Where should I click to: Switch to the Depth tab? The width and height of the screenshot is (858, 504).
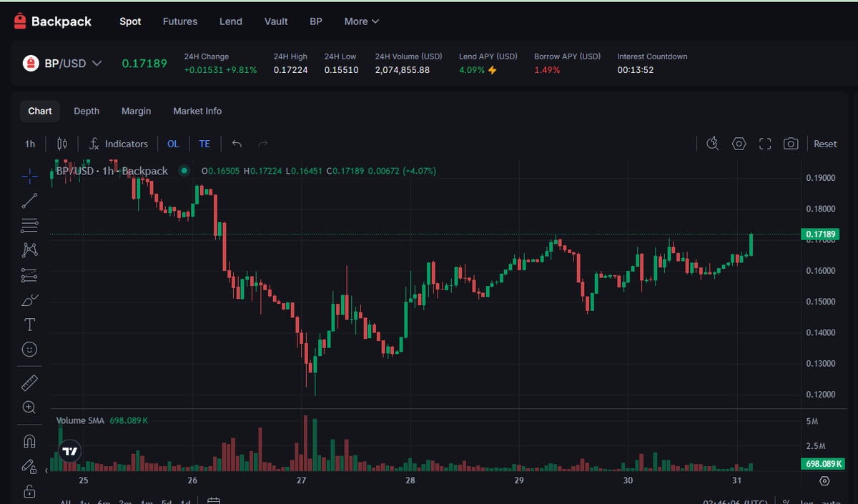[87, 111]
